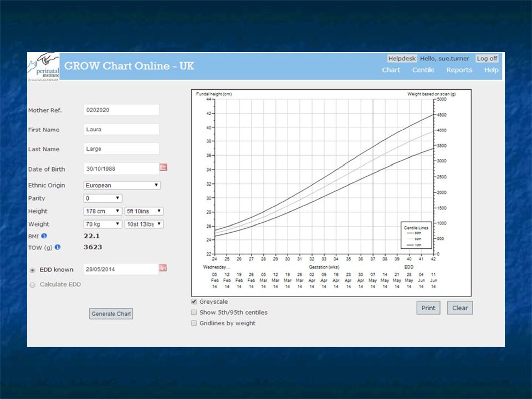Click the Date of Birth field

point(121,168)
